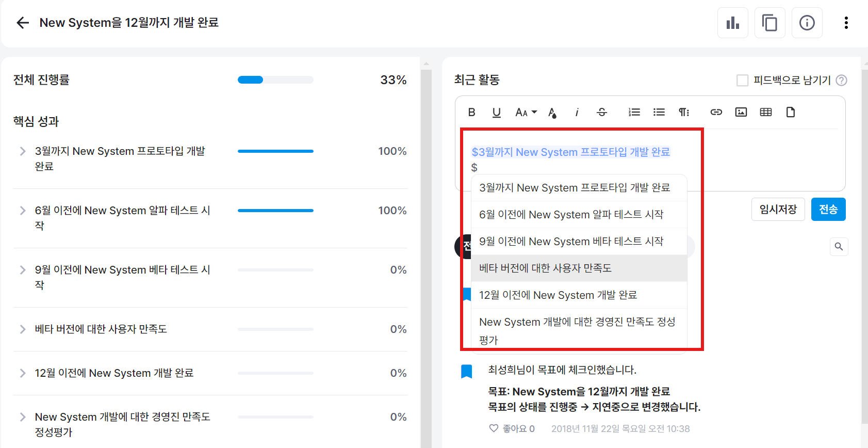The height and width of the screenshot is (448, 868).
Task: Insert a link using the link icon
Action: (716, 112)
